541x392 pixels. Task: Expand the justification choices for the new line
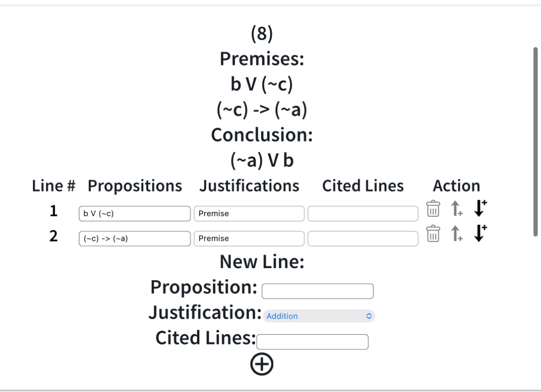click(x=318, y=316)
